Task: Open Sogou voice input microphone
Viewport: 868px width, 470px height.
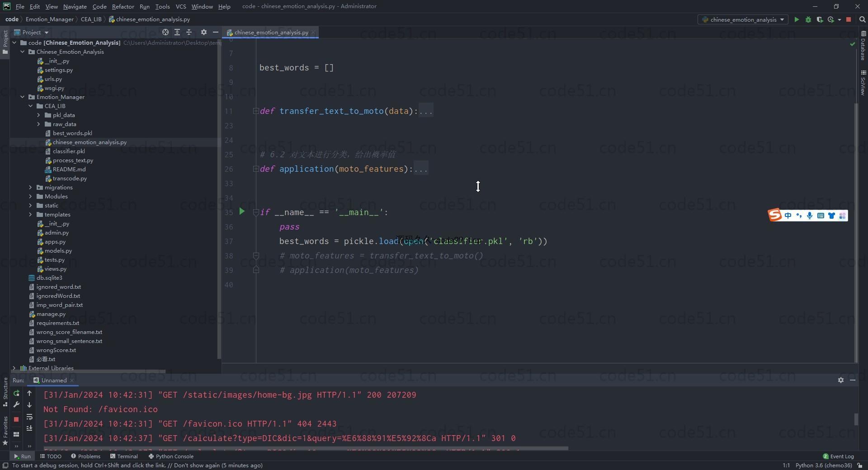Action: click(x=810, y=216)
